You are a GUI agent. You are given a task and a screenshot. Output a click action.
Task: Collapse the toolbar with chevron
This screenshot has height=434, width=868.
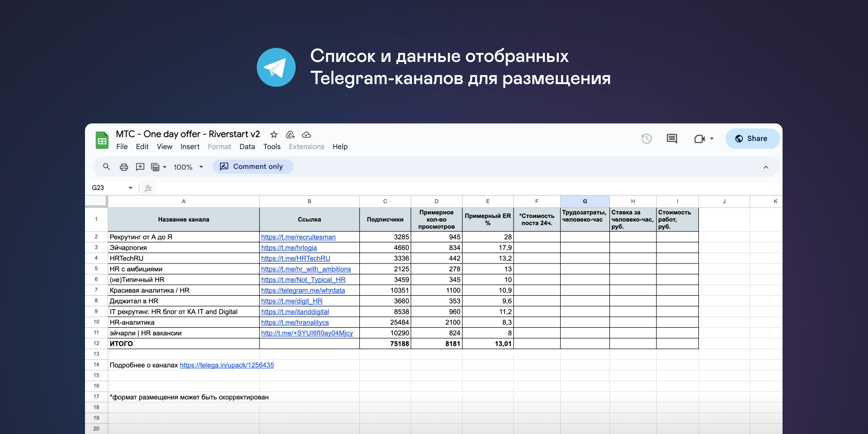pos(766,167)
